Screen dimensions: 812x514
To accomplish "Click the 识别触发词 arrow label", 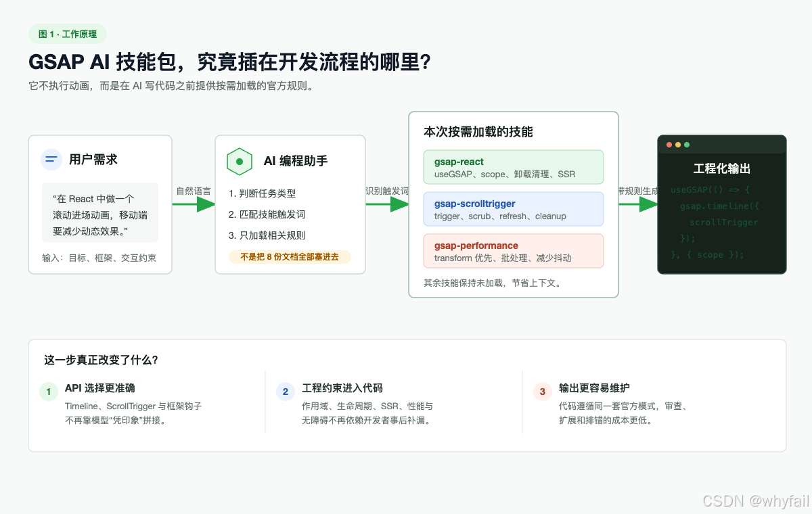I will click(387, 191).
